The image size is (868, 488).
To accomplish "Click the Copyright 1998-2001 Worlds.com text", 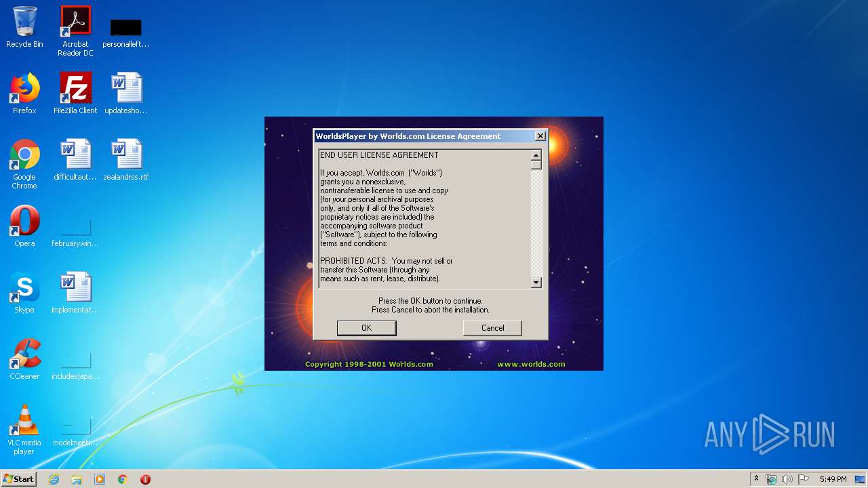I will pyautogui.click(x=369, y=364).
